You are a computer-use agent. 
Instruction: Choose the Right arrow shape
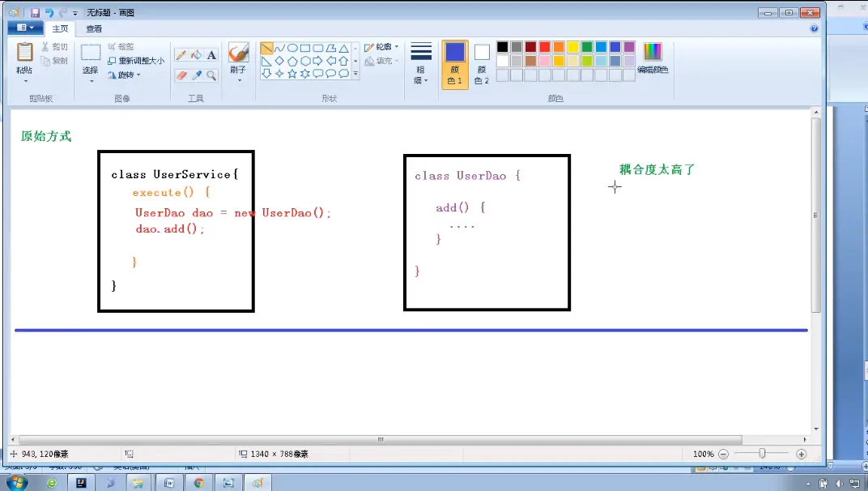[x=317, y=61]
